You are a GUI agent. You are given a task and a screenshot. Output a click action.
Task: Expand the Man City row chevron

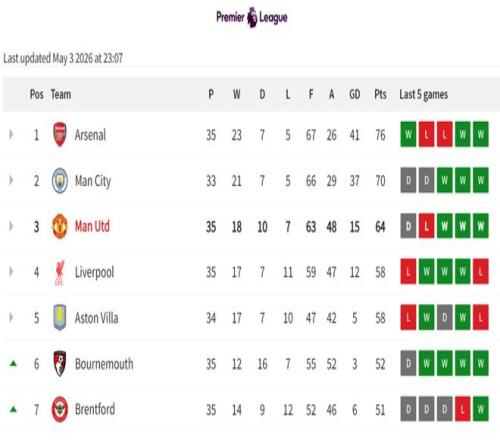click(11, 181)
